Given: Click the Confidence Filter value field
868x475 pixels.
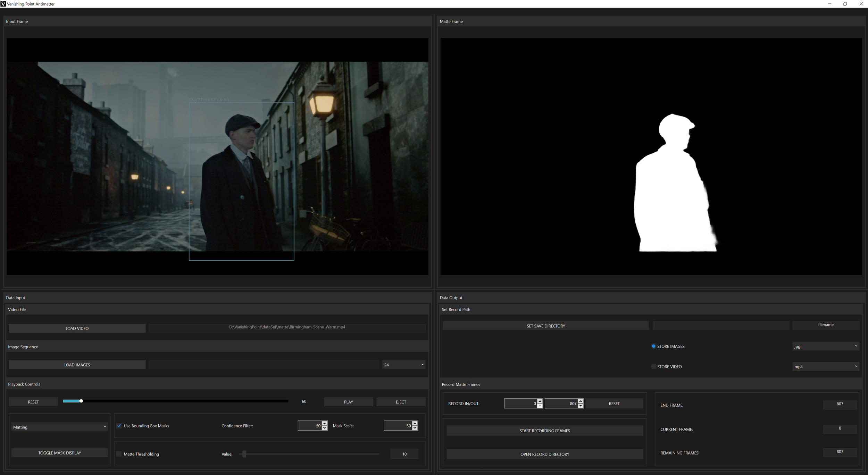Looking at the screenshot, I should click(x=310, y=426).
